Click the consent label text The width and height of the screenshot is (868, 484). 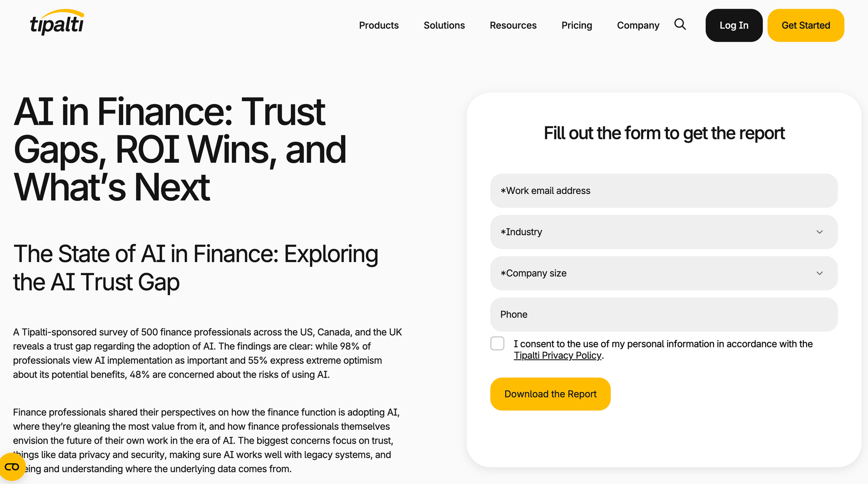pyautogui.click(x=663, y=344)
